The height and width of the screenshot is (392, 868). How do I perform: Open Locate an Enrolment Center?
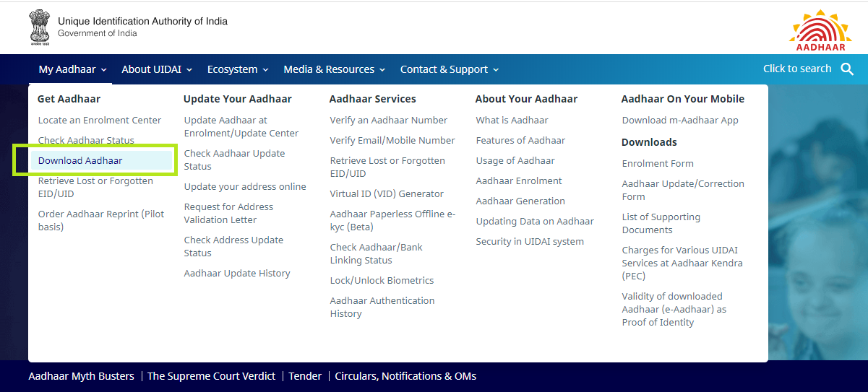pyautogui.click(x=100, y=121)
